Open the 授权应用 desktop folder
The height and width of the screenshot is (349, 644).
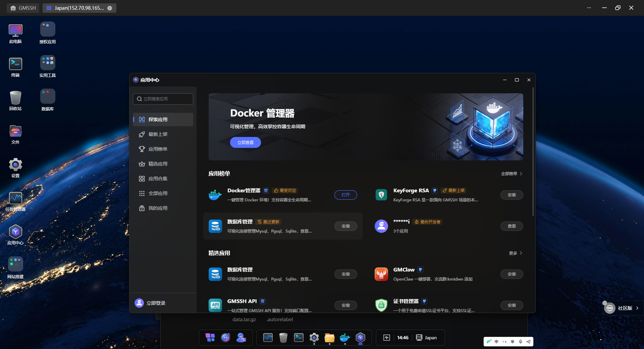(48, 34)
